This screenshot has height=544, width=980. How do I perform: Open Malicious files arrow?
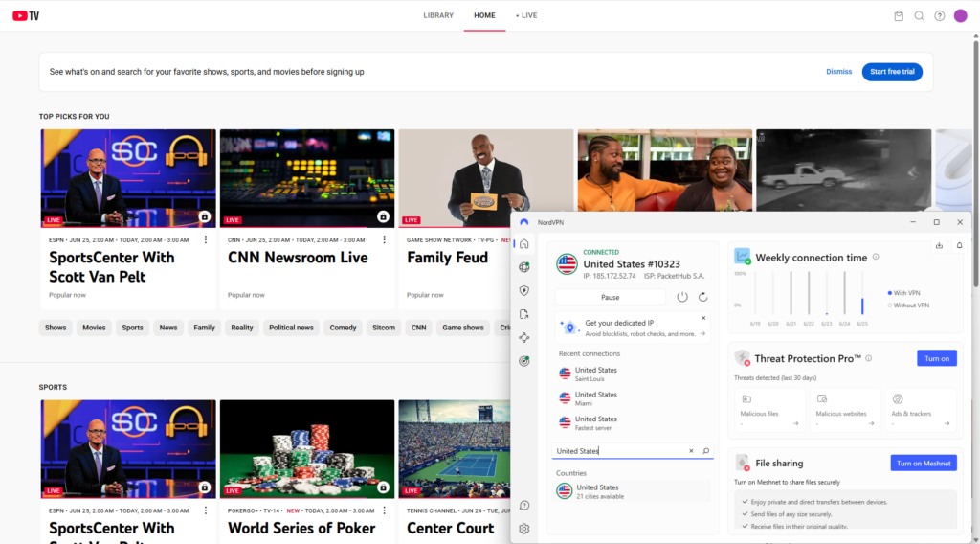(x=795, y=423)
